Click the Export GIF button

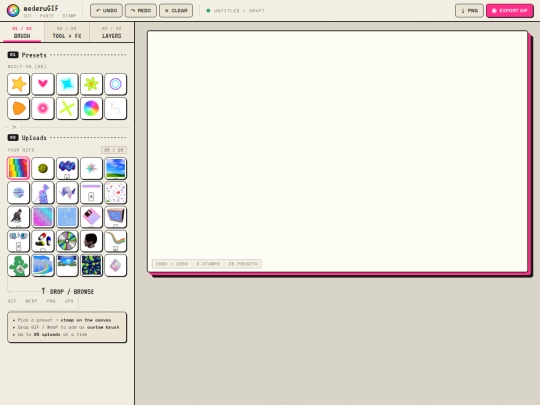coord(510,11)
